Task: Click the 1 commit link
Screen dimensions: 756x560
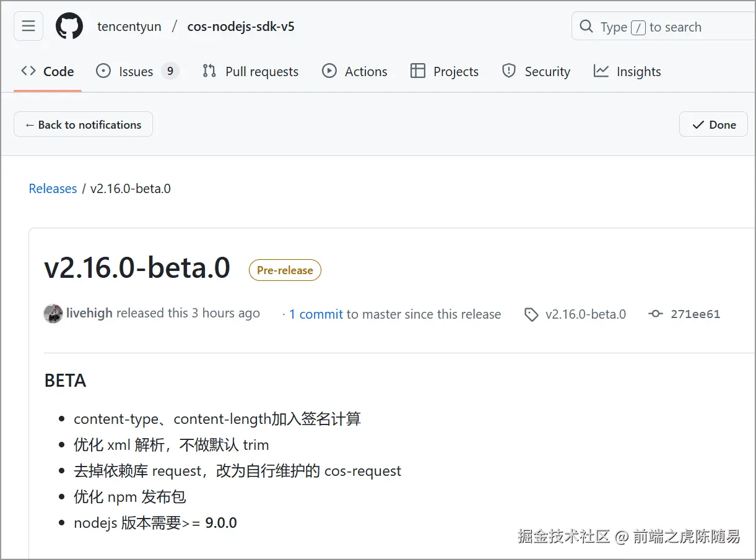Action: pyautogui.click(x=316, y=314)
